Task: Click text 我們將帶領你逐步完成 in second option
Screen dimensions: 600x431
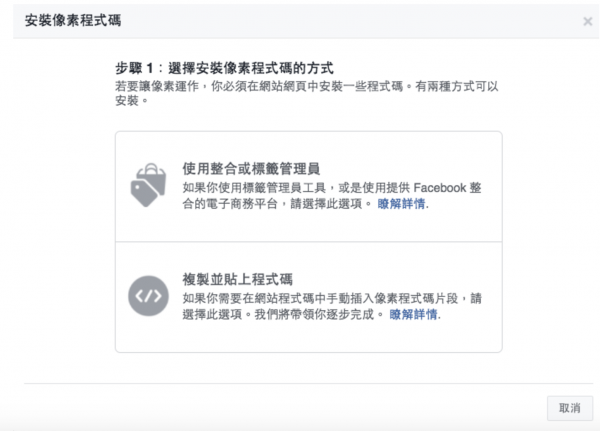Action: 314,315
